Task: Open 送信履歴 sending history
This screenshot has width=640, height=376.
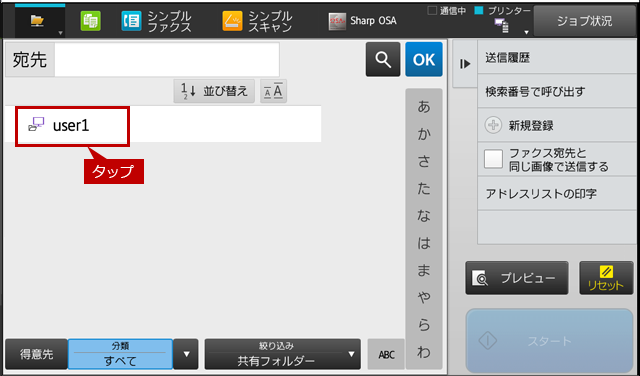Action: [x=557, y=58]
